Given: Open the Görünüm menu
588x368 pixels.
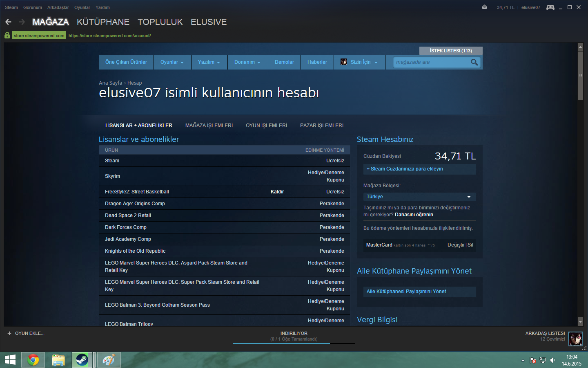Looking at the screenshot, I should pyautogui.click(x=33, y=7).
